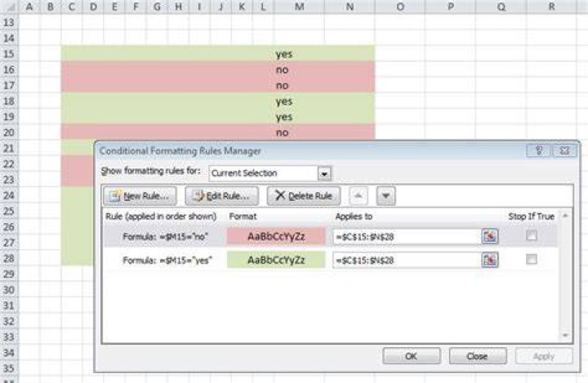Click the Stop If True column header
The width and height of the screenshot is (588, 383).
click(x=531, y=216)
